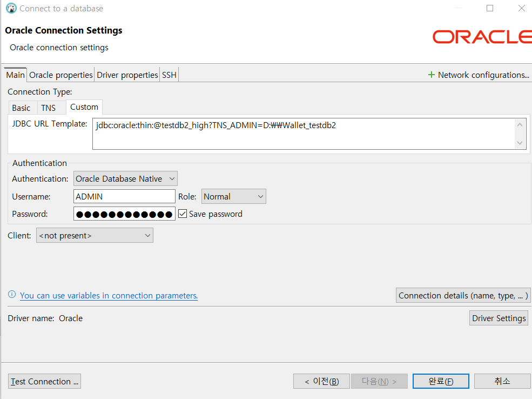Click JDBC URL field scroll down arrow
The height and width of the screenshot is (399, 532).
pos(520,143)
